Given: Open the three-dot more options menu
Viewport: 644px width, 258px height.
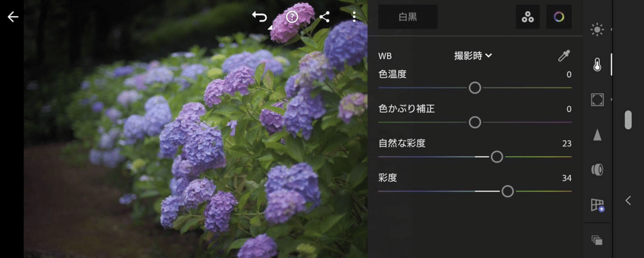Looking at the screenshot, I should [x=354, y=17].
